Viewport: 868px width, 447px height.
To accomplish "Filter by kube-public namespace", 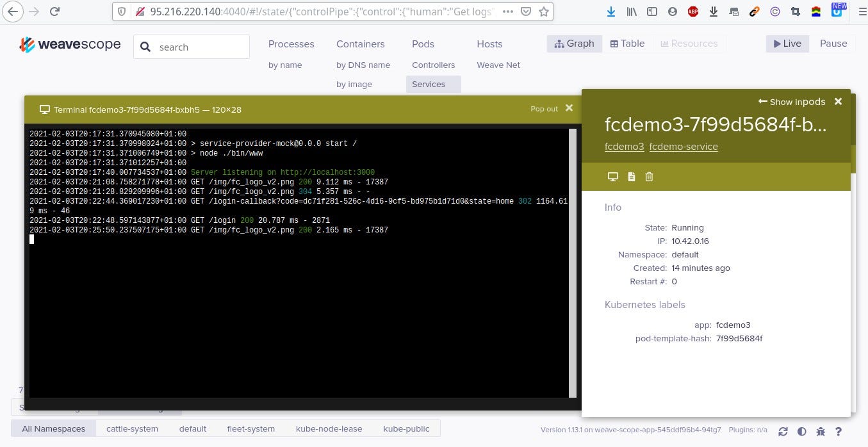I will coord(406,428).
